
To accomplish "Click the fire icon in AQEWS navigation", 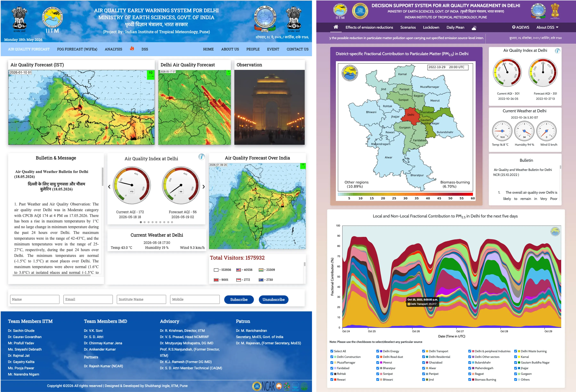I will (132, 49).
